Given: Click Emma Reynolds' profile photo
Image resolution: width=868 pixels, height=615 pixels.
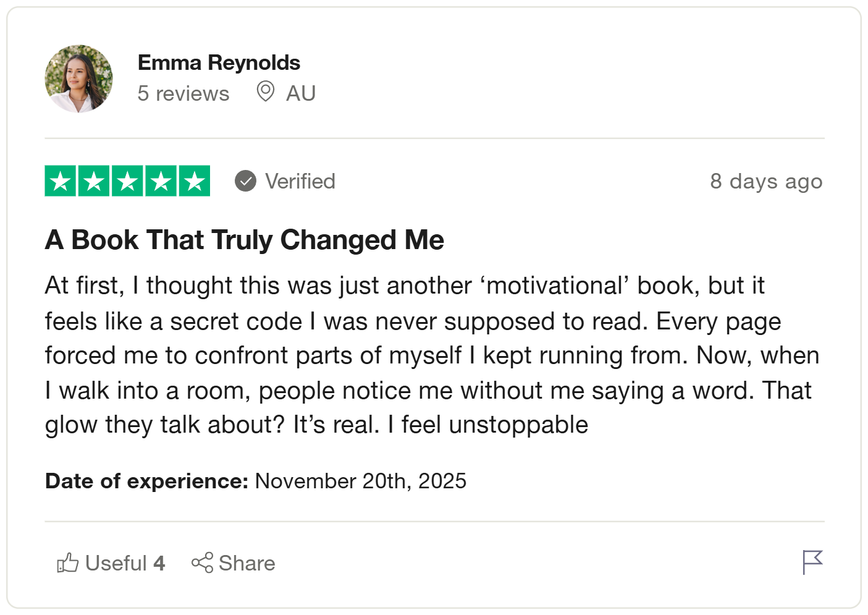Looking at the screenshot, I should [79, 78].
